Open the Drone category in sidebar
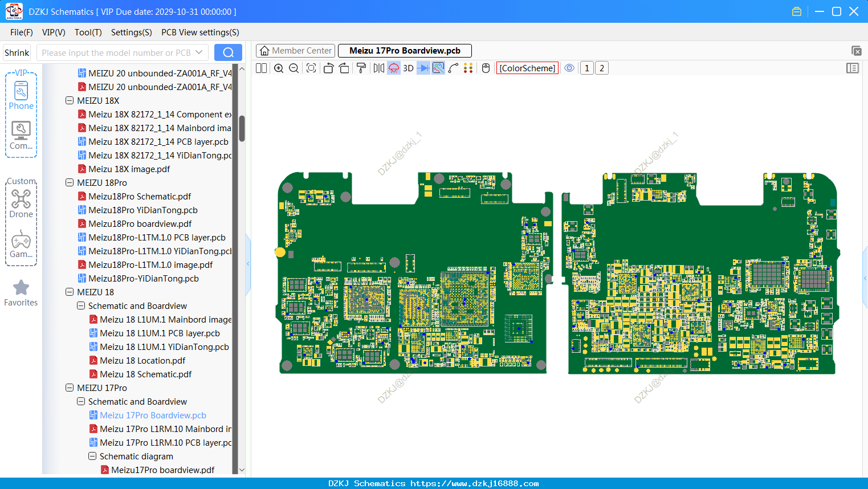 [21, 203]
